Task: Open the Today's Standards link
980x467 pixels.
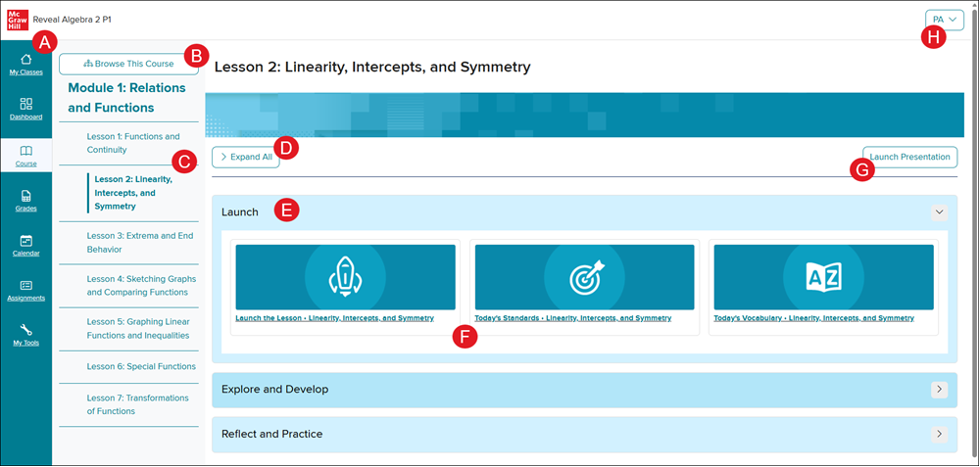Action: [x=572, y=318]
